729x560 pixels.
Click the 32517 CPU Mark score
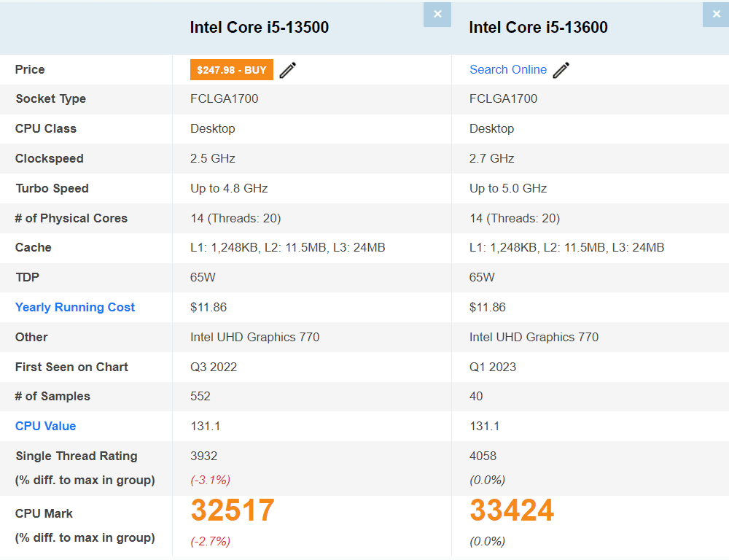pos(233,510)
